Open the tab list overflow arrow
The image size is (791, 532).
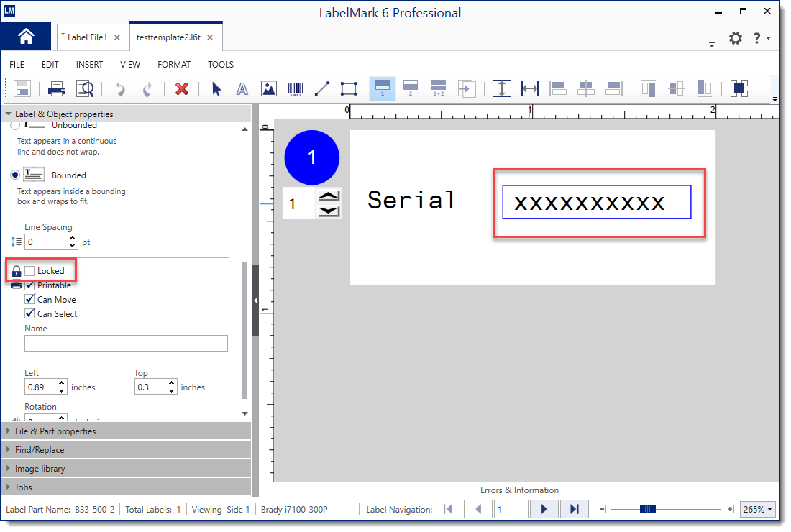pos(712,45)
